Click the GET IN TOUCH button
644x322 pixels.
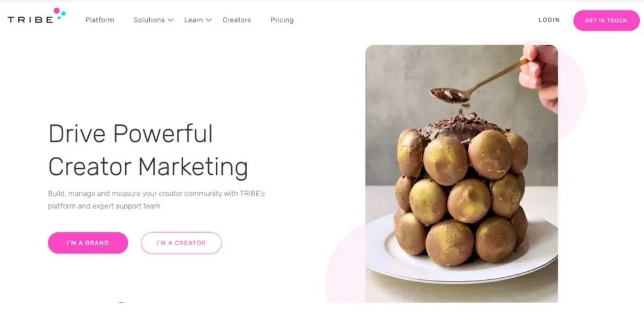pyautogui.click(x=606, y=21)
